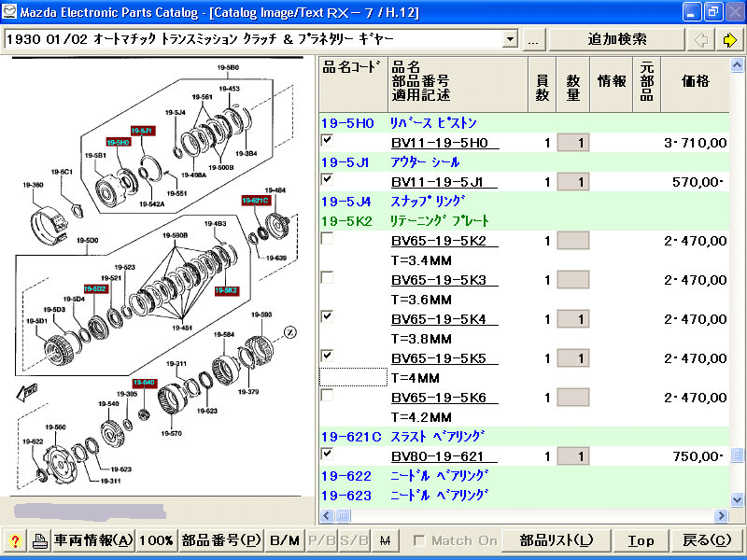Click the Top button

641,540
